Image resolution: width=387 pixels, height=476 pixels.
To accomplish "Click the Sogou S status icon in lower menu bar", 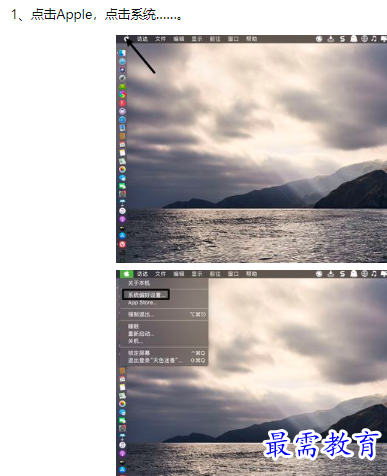I will tap(342, 274).
